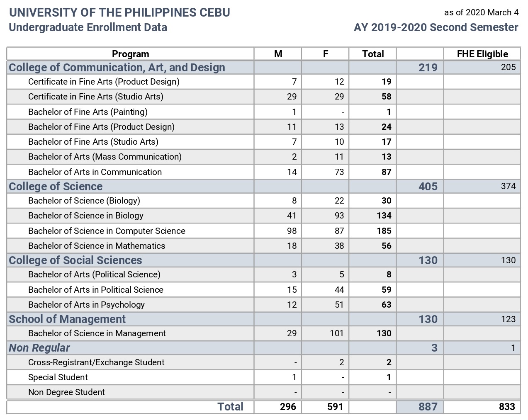
Task: Select 'Bachelor of Arts in Communication'
Action: coord(95,172)
